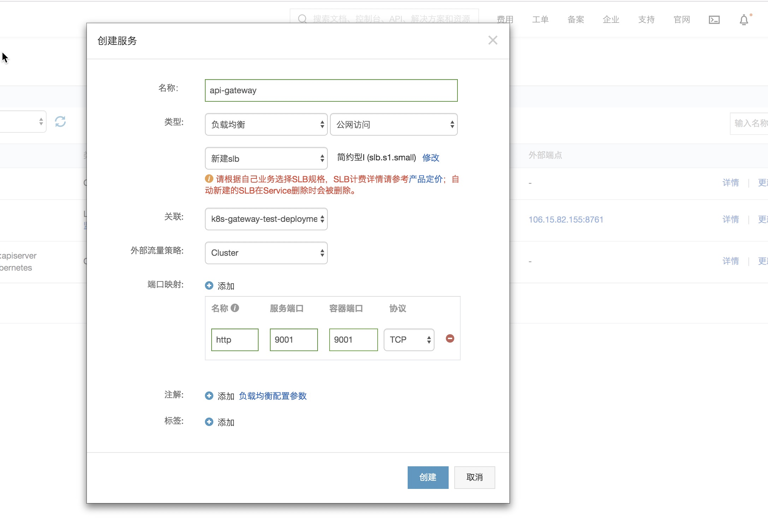Open the namespace dropdown behind the dialog
This screenshot has height=532, width=768.
[x=23, y=122]
